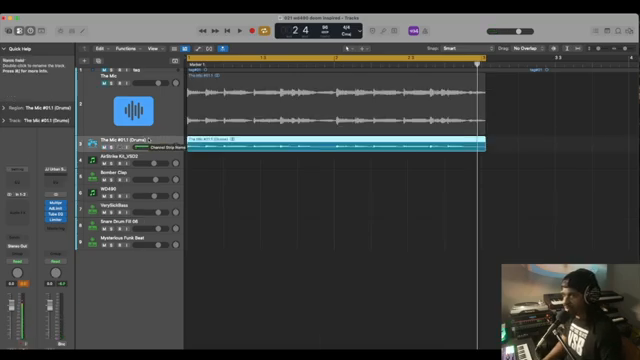Mute the AirStrike Kit_VSD2 track

click(x=104, y=164)
